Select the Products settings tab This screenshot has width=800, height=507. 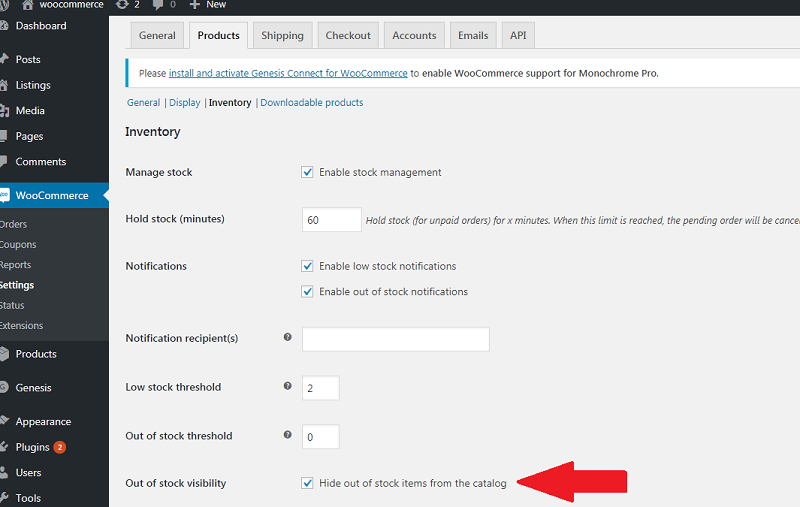(x=218, y=35)
